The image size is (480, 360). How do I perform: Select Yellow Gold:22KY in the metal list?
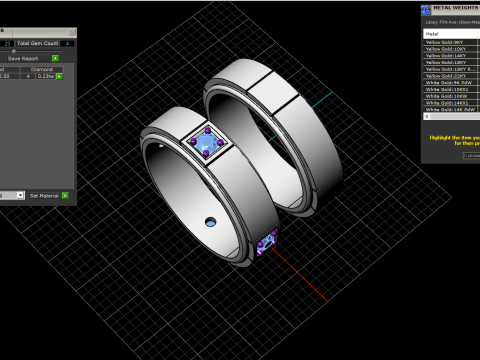pyautogui.click(x=451, y=76)
